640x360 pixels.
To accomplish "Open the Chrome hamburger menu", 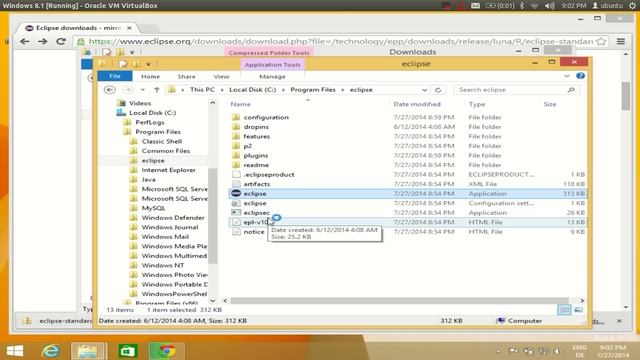I will click(x=621, y=41).
